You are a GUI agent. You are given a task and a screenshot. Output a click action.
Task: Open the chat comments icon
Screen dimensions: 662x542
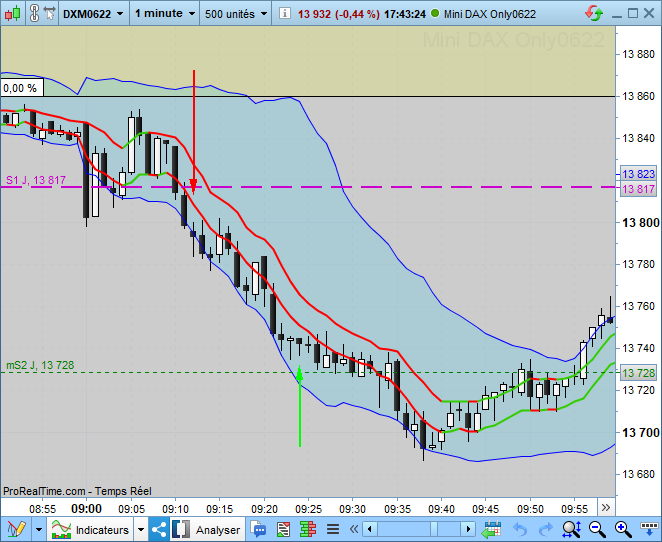click(259, 528)
